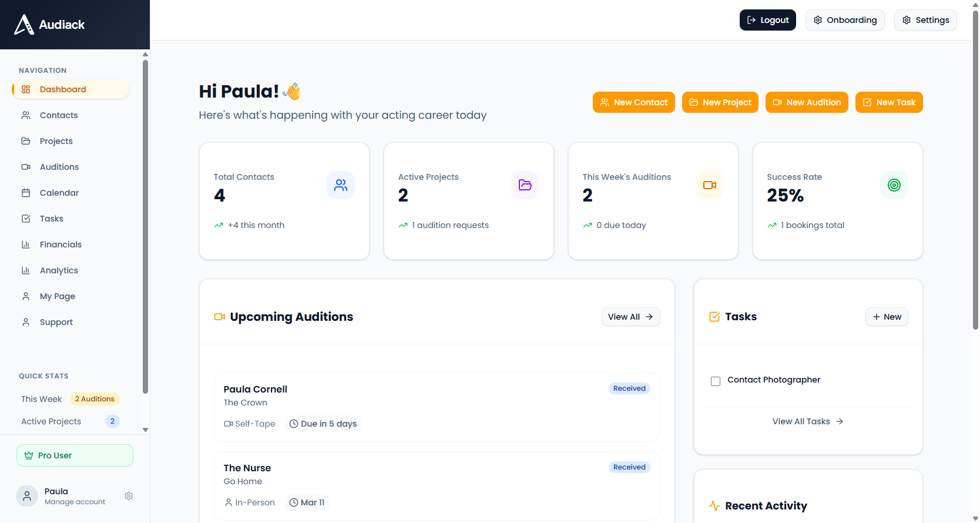Click the New Project button
980x523 pixels.
tap(720, 102)
